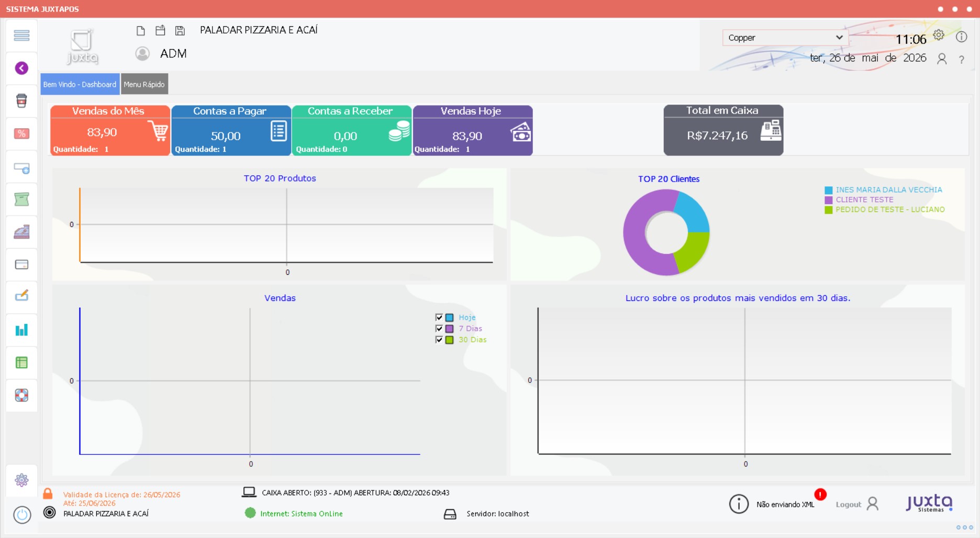Open the Vendas Hoje card
This screenshot has height=538, width=980.
pos(473,130)
